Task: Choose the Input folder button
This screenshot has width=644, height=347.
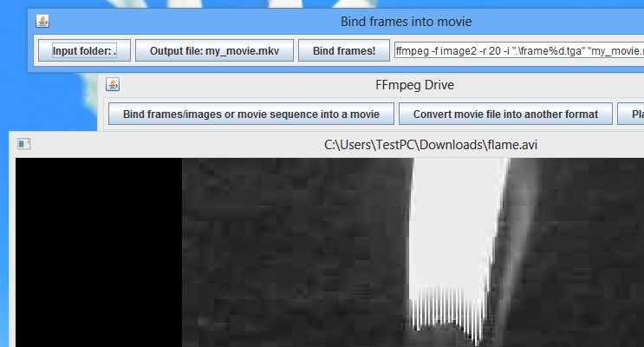Action: click(x=84, y=50)
